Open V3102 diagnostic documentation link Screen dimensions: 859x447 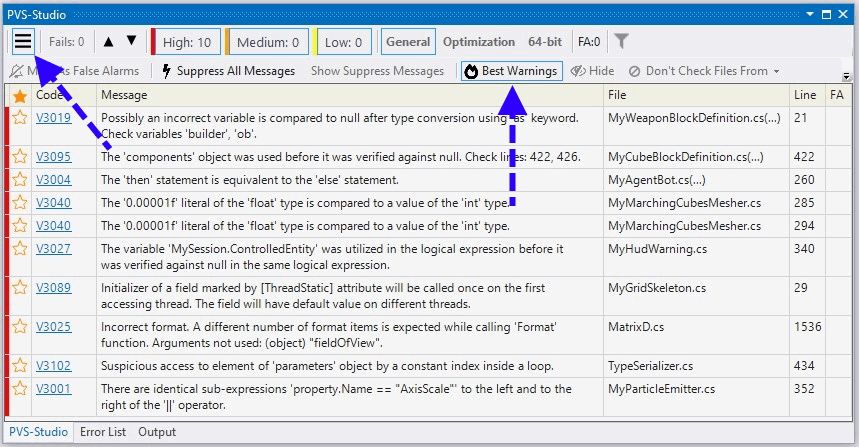click(53, 365)
